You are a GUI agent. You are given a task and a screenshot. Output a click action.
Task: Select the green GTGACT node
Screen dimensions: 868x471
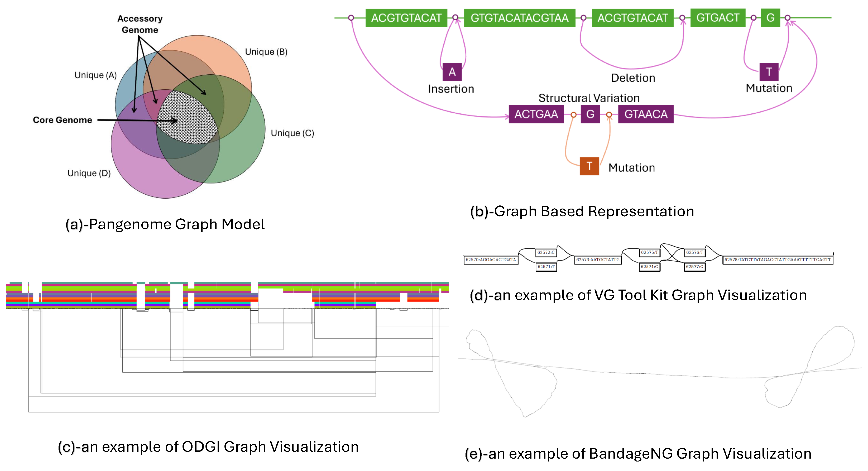coord(718,18)
